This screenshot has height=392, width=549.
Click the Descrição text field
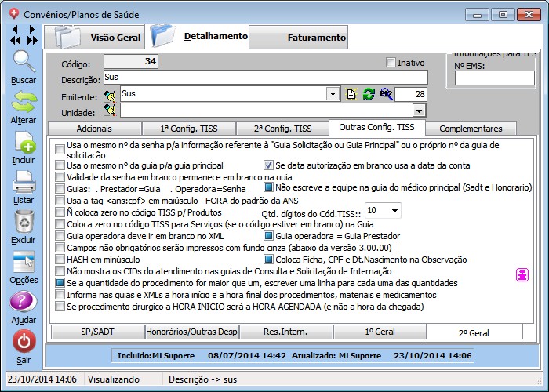(x=265, y=78)
